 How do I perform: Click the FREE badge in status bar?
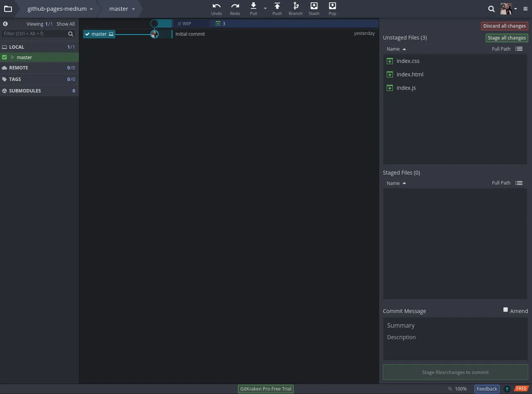point(521,389)
